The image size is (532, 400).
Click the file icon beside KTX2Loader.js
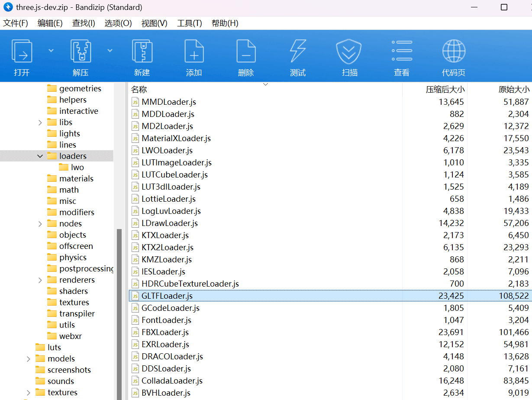click(136, 247)
